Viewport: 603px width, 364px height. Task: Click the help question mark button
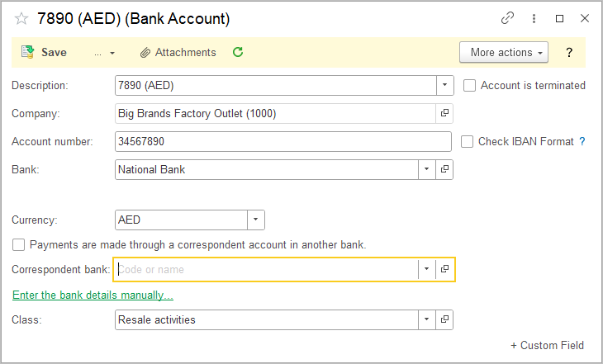569,52
